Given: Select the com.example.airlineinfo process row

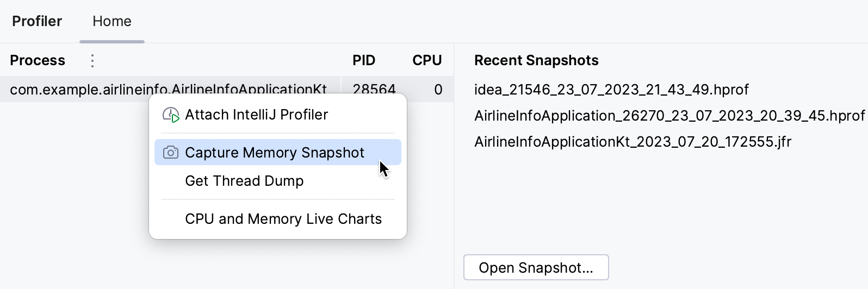Looking at the screenshot, I should click(76, 89).
